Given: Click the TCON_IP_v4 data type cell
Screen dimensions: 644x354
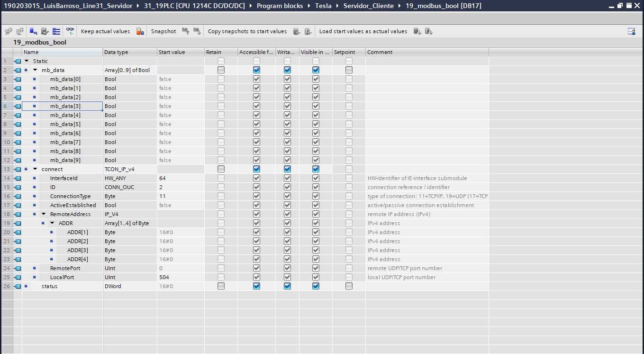Looking at the screenshot, I should point(130,169).
